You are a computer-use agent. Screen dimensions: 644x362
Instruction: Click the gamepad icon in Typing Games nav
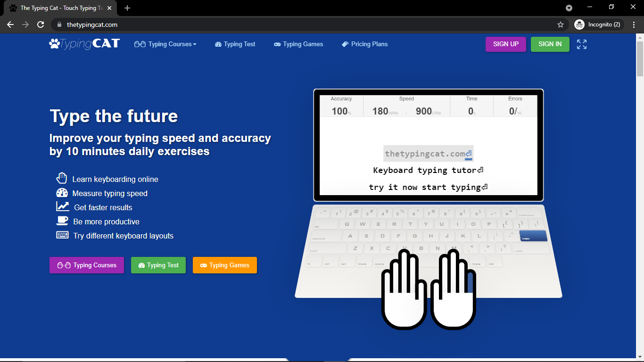(277, 44)
